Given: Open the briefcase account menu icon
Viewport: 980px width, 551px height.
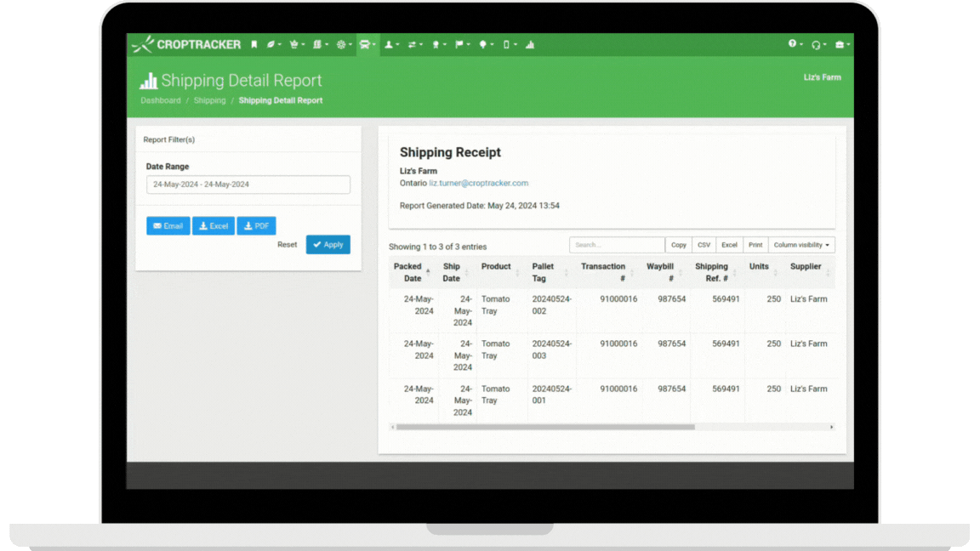Looking at the screenshot, I should 842,44.
